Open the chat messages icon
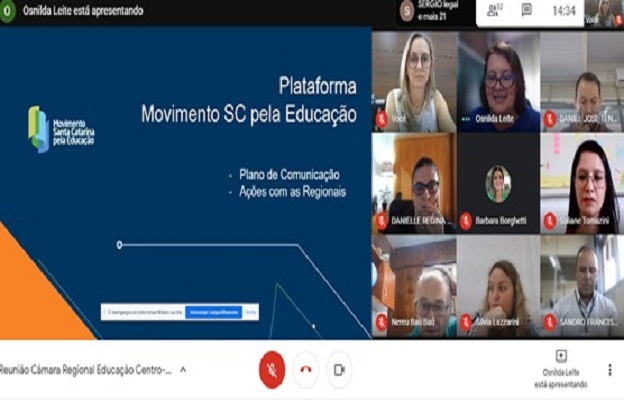The image size is (624, 400). tap(526, 10)
